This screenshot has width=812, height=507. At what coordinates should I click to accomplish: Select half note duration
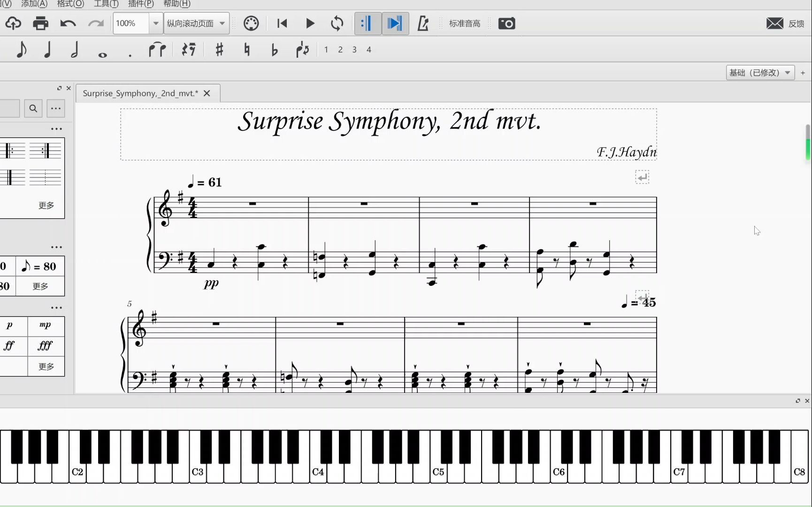click(74, 49)
